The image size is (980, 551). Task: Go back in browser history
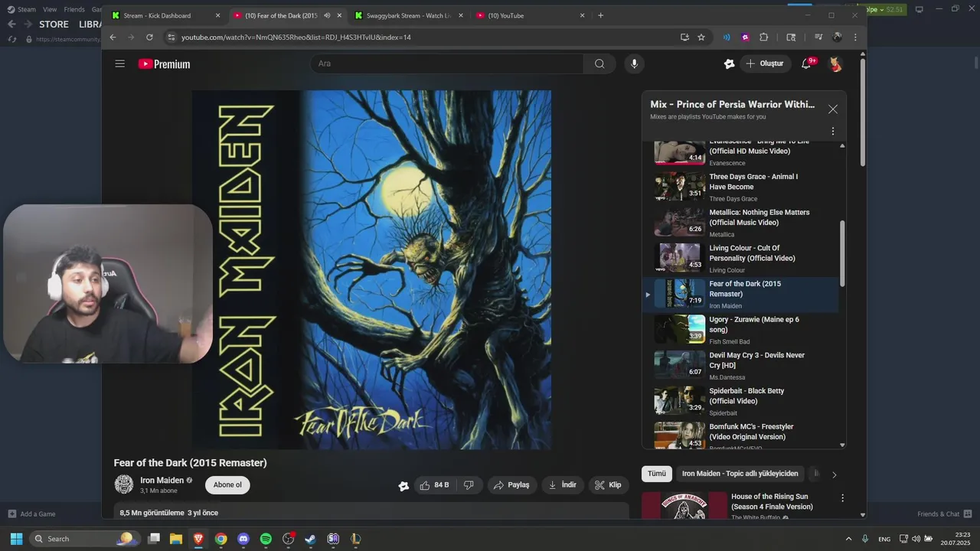(113, 37)
